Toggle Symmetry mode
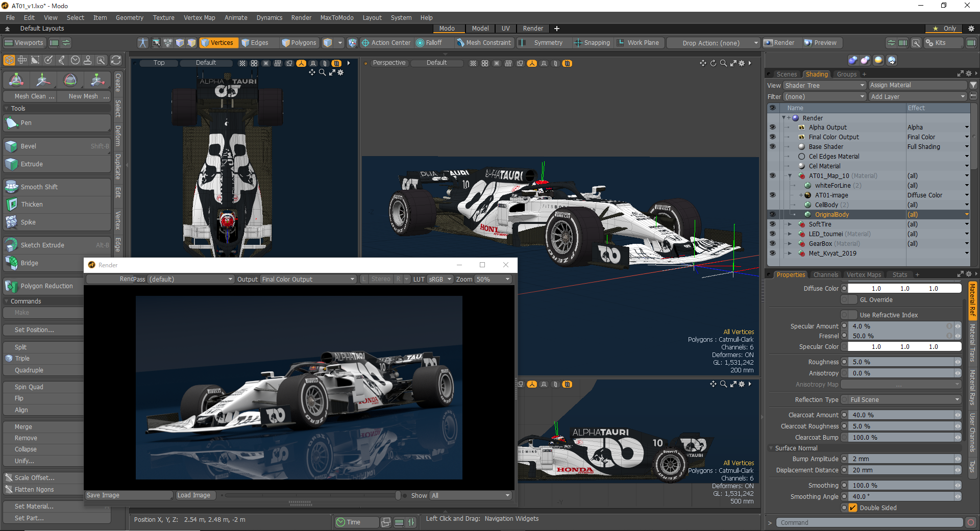The height and width of the screenshot is (531, 980). point(543,43)
